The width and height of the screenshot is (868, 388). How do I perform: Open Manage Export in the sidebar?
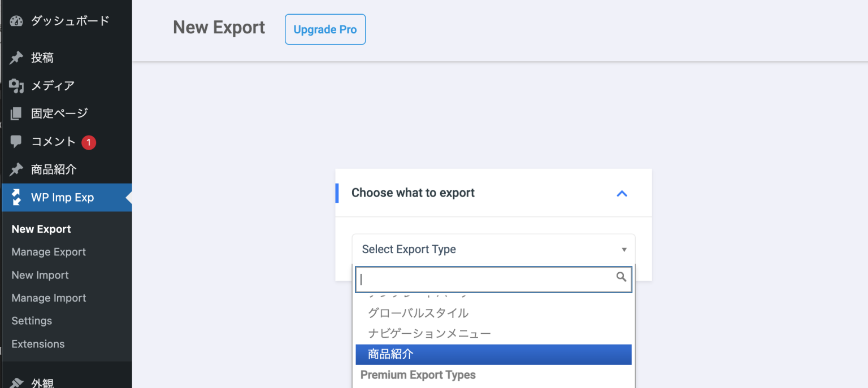tap(48, 252)
